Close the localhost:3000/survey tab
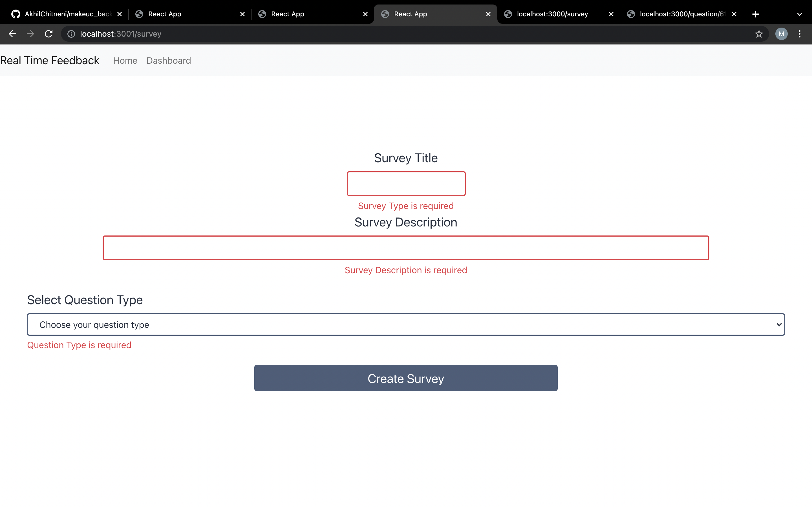This screenshot has height=507, width=812. (611, 14)
